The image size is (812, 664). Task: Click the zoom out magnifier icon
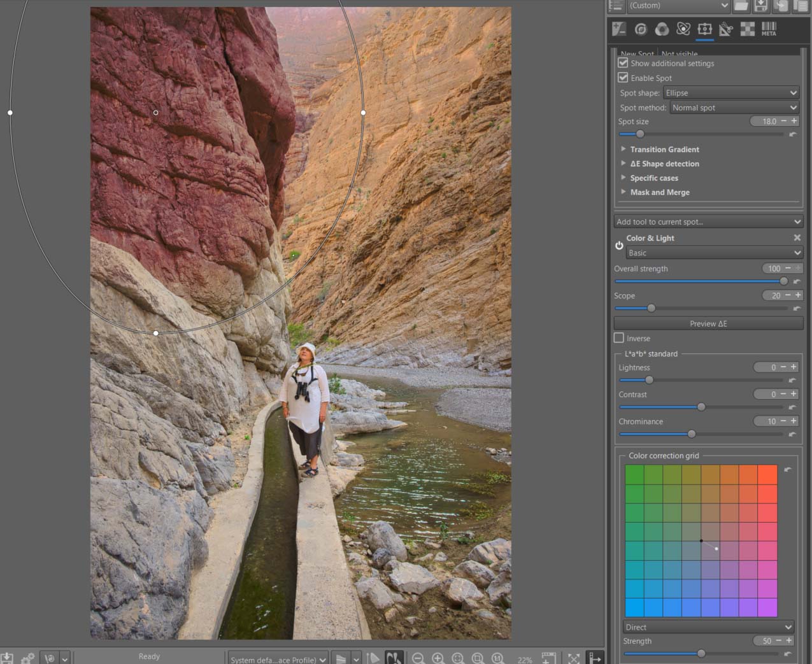click(x=418, y=659)
